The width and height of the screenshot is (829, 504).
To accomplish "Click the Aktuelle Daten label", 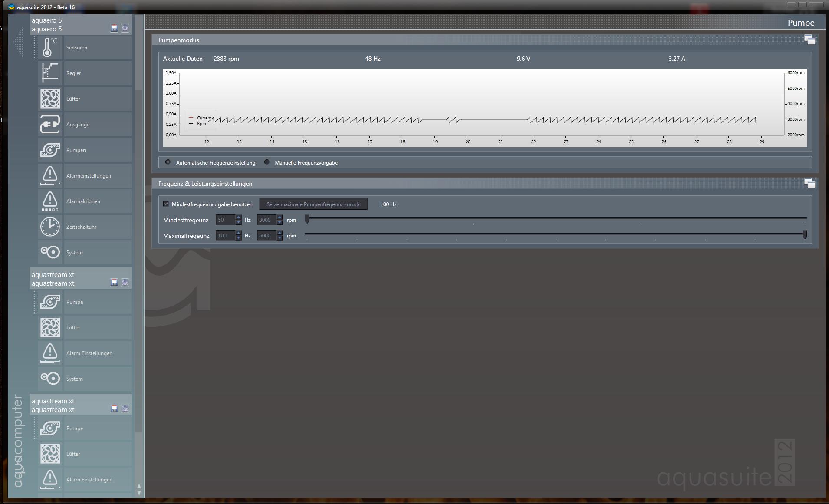I will [x=183, y=59].
